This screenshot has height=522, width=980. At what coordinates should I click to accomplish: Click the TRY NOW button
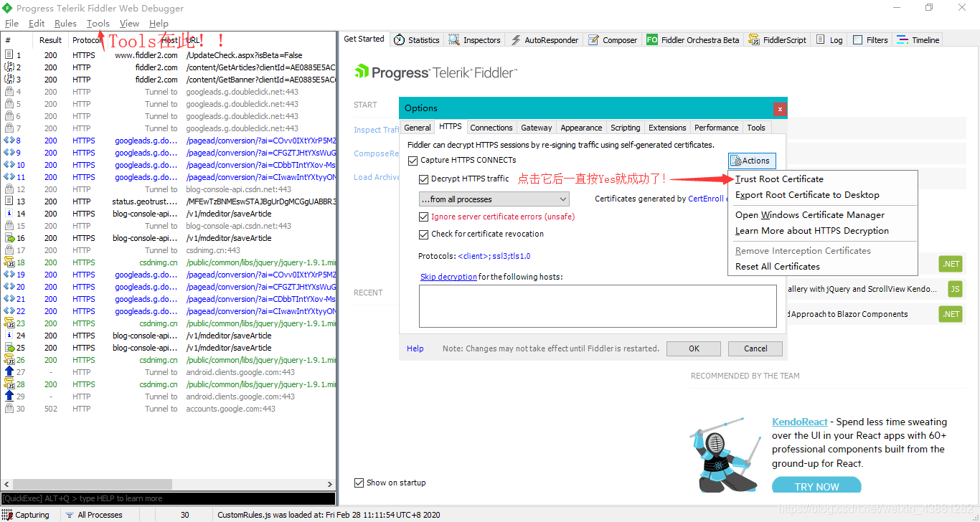816,486
